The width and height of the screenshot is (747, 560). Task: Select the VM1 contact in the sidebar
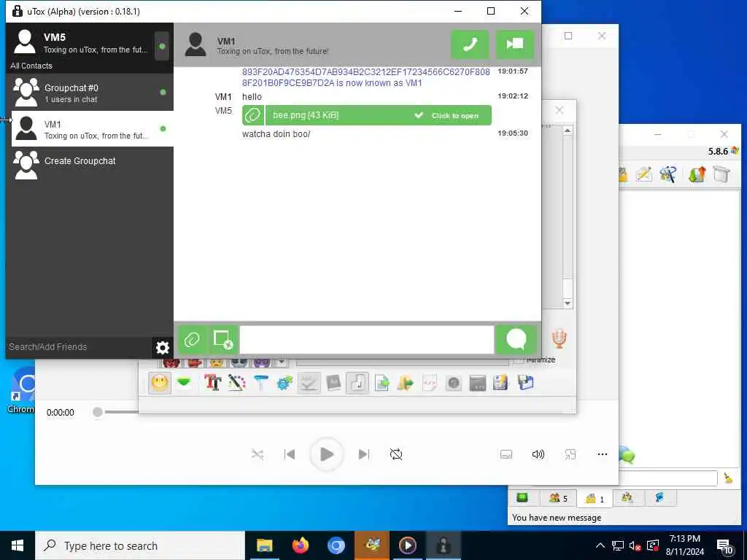[x=93, y=129]
